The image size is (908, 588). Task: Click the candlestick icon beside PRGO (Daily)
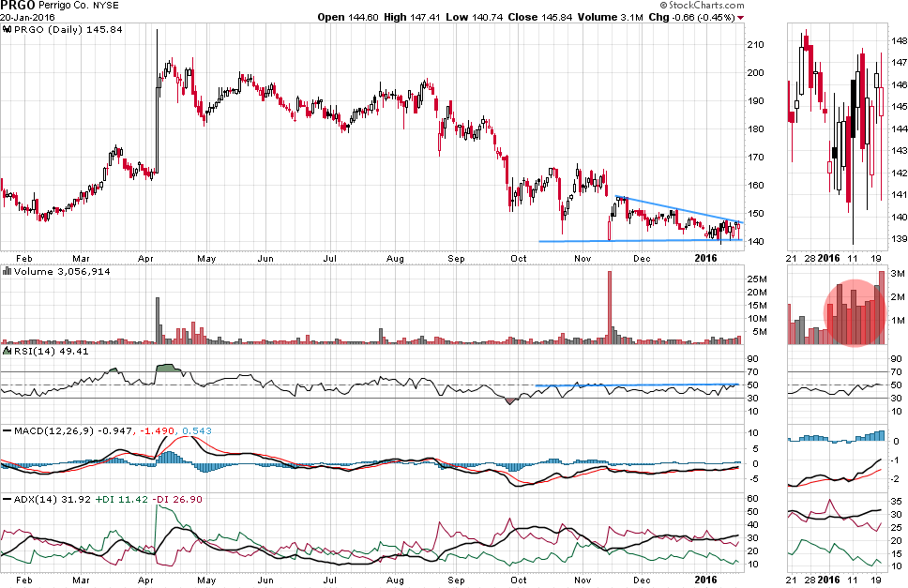[x=7, y=29]
